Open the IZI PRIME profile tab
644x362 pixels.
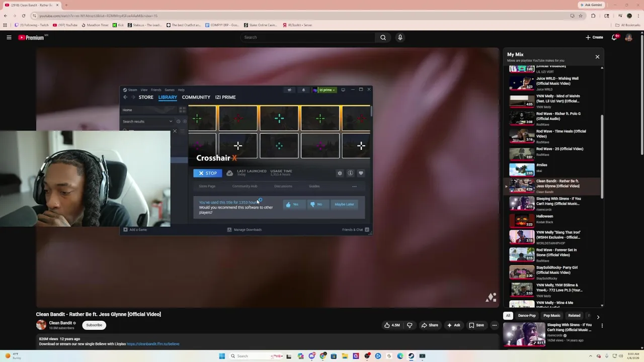tap(225, 97)
